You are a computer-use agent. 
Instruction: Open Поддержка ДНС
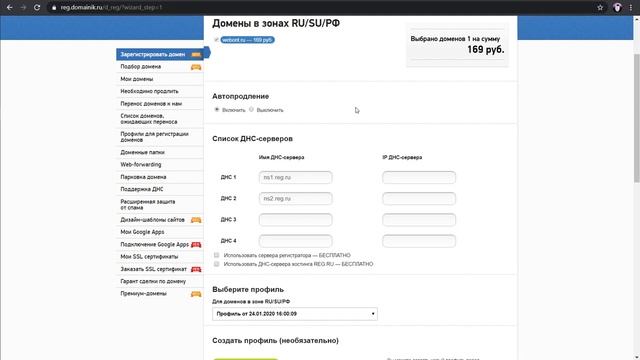[x=142, y=189]
